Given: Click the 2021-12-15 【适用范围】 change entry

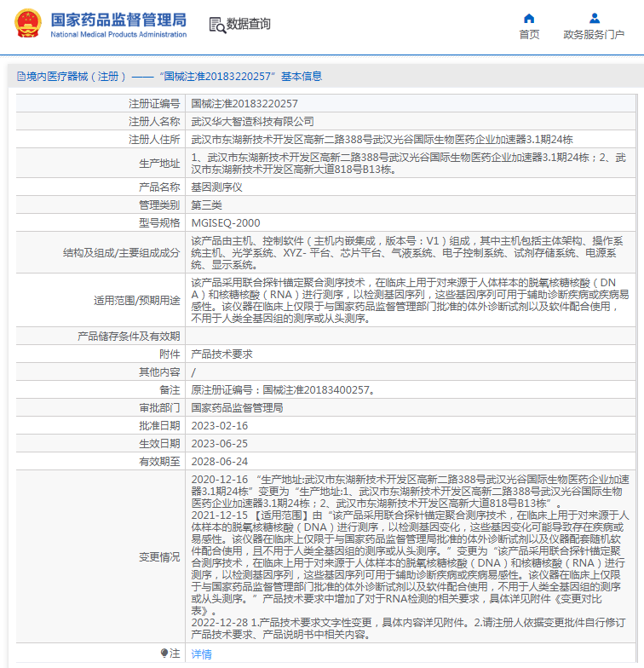Looking at the screenshot, I should point(411,562).
